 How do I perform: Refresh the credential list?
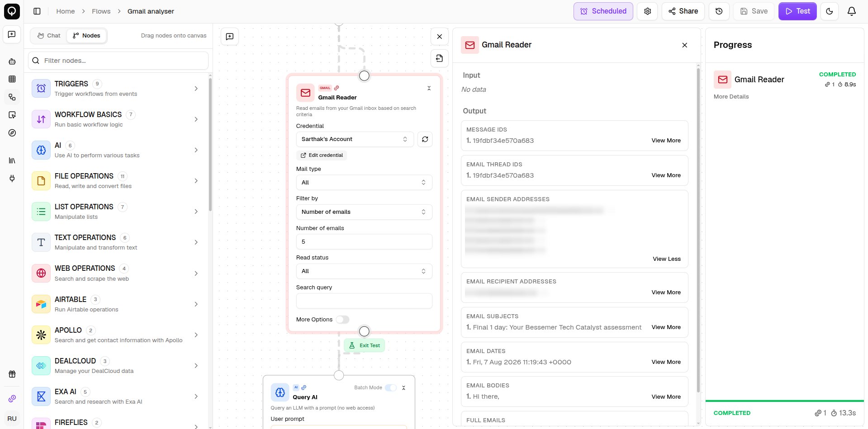[425, 139]
